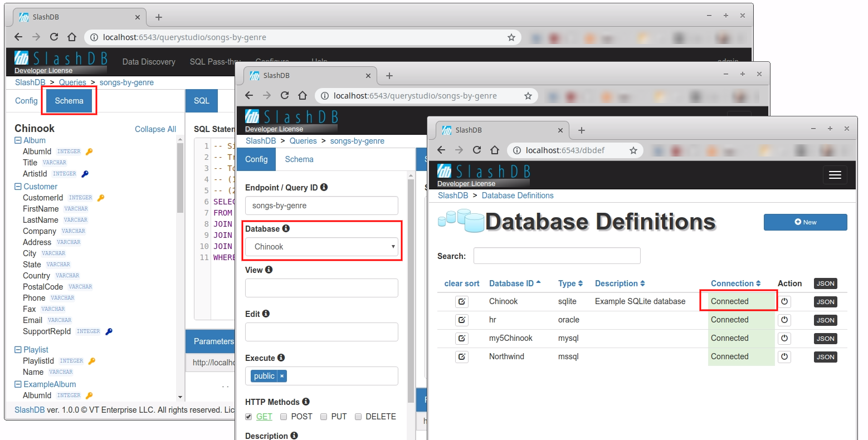868x440 pixels.
Task: Switch to Schema tab in back window
Action: 69,101
